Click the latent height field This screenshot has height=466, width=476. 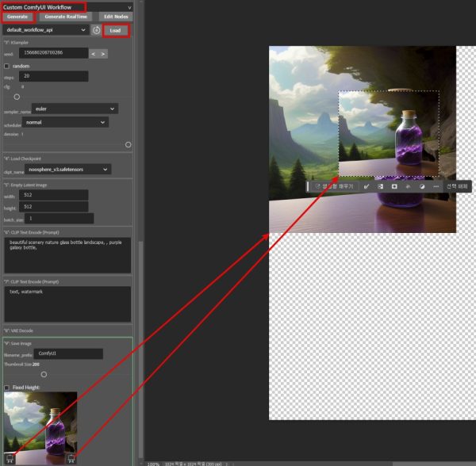click(53, 207)
